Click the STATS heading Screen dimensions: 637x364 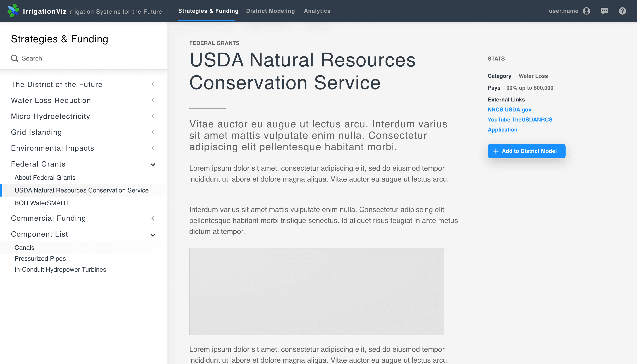coord(496,58)
